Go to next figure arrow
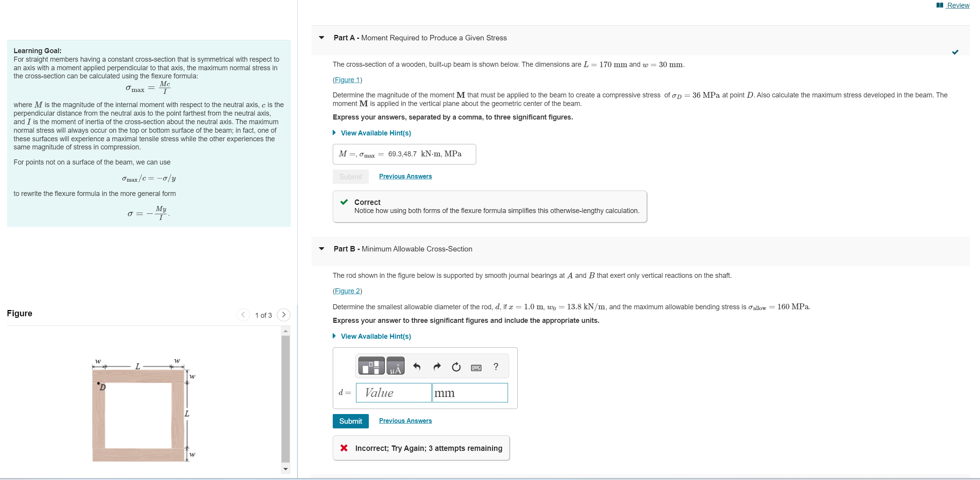Viewport: 980px width, 480px height. [283, 315]
